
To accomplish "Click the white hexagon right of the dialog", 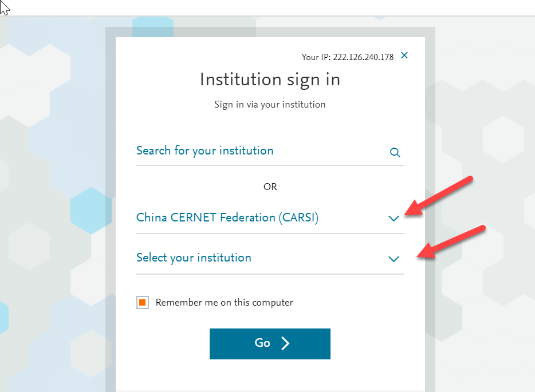I will 503,139.
